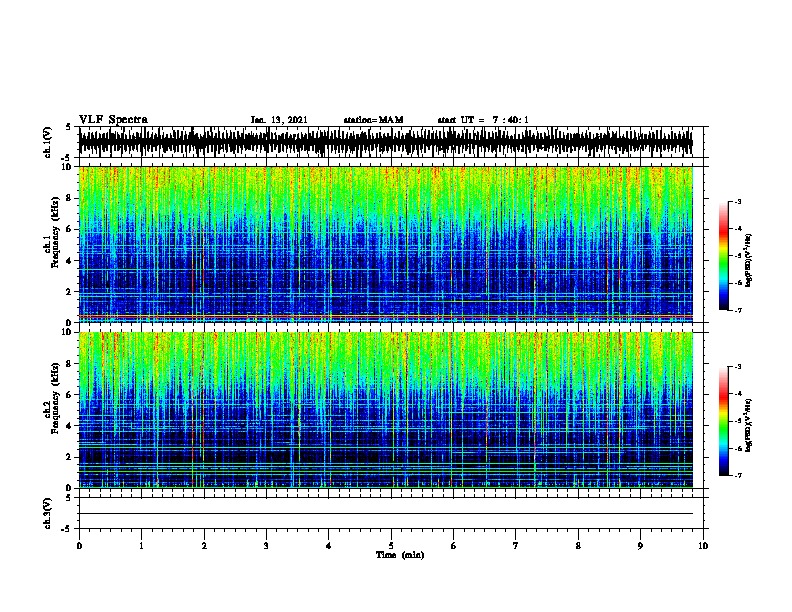Image resolution: width=792 pixels, height=612 pixels.
Task: Click the "start UT = 7:40:1" text
Action: pyautogui.click(x=483, y=120)
